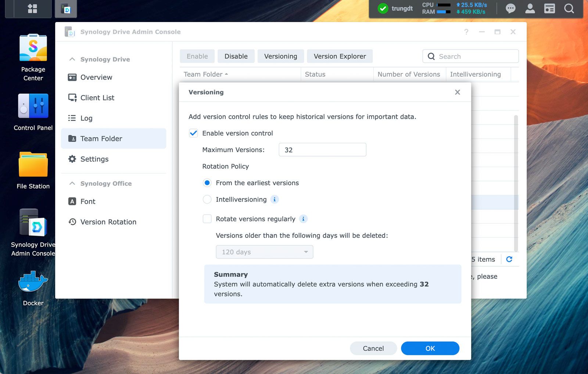
Task: Open Settings in the sidebar
Action: click(114, 159)
